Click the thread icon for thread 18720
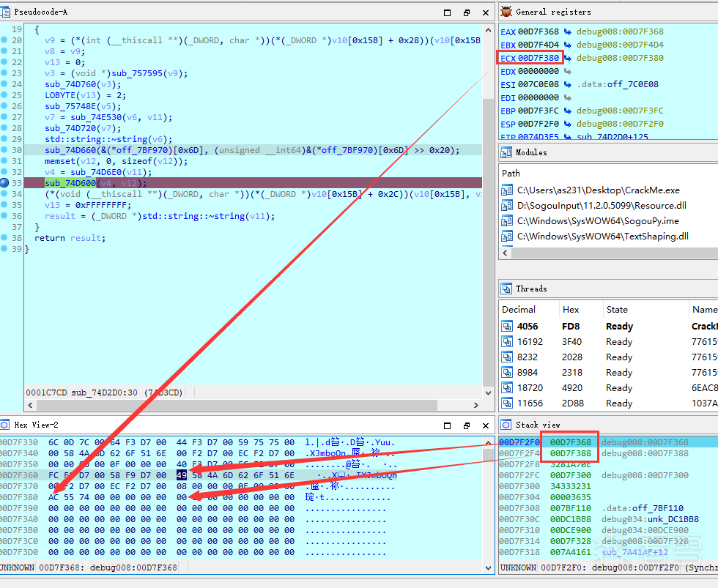 tap(507, 388)
